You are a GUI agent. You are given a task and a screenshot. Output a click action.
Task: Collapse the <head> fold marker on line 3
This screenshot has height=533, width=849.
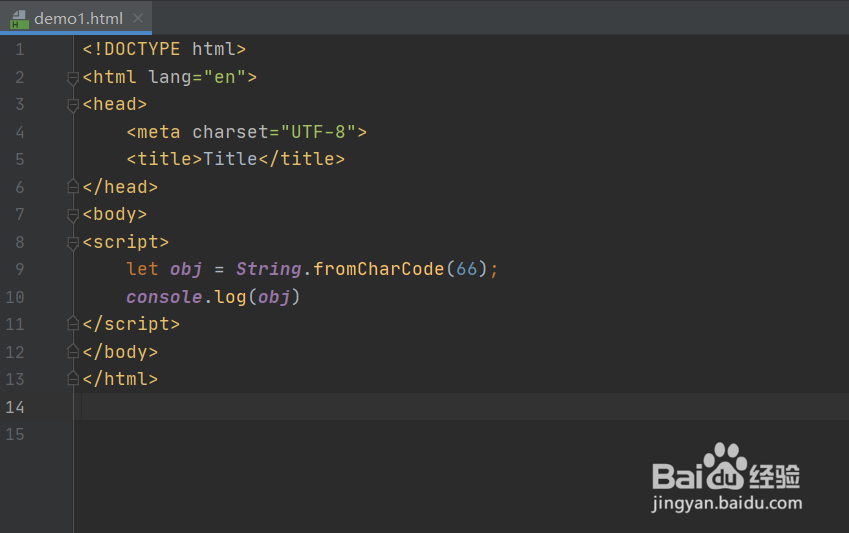73,105
